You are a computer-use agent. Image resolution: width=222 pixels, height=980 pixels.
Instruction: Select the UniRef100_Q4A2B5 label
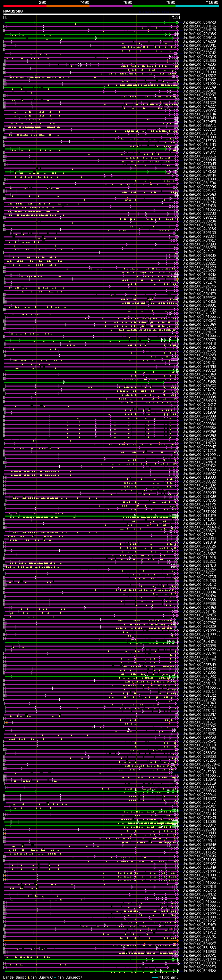(x=199, y=64)
